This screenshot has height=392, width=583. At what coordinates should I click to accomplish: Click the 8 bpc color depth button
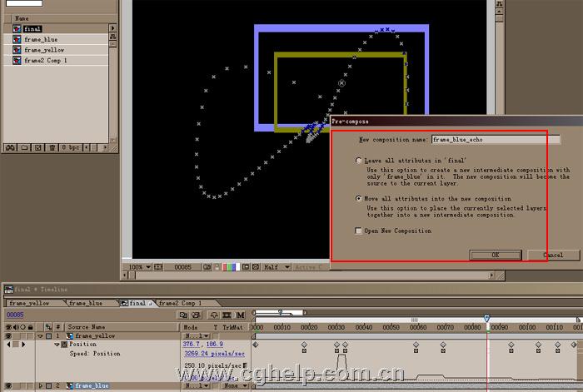click(x=70, y=147)
